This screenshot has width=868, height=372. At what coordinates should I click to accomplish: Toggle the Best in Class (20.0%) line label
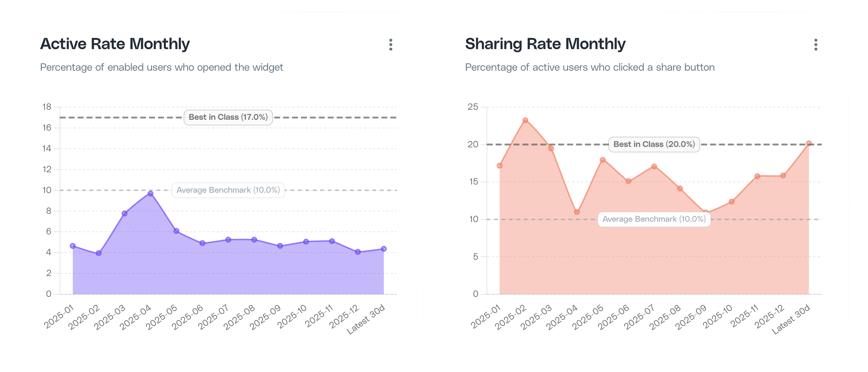pos(654,144)
